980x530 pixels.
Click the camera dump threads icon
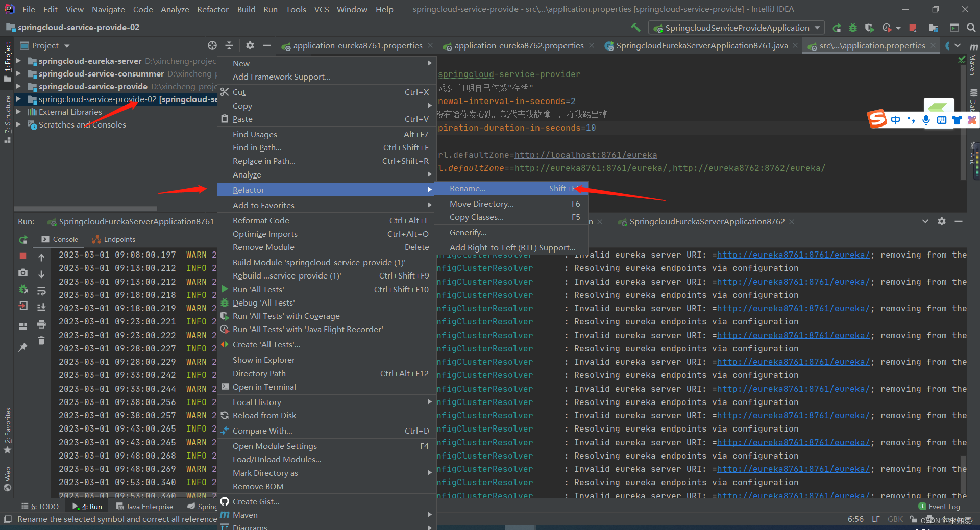(23, 273)
